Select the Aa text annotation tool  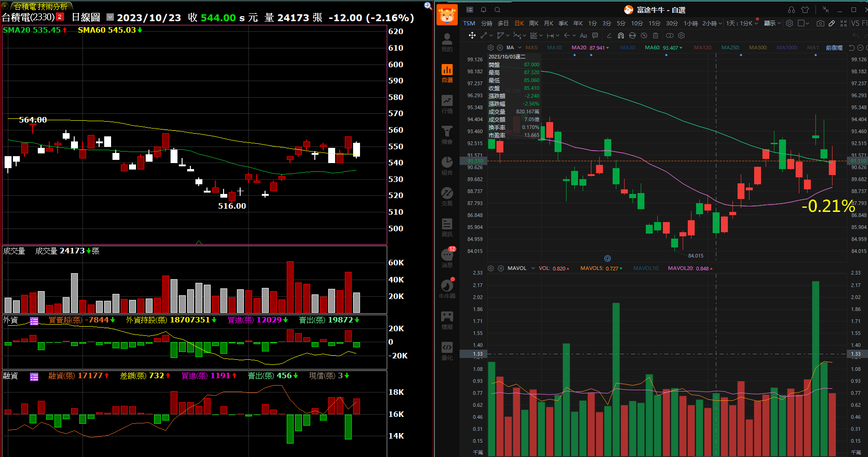tap(584, 35)
